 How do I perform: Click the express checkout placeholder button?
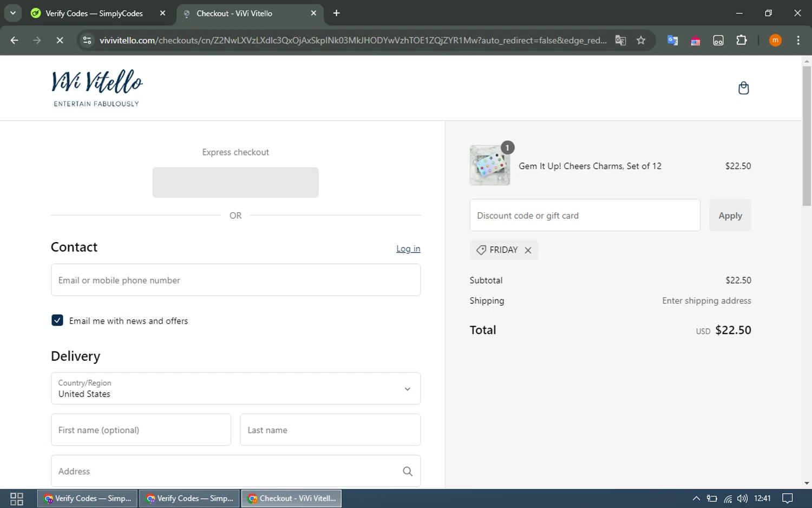point(235,183)
